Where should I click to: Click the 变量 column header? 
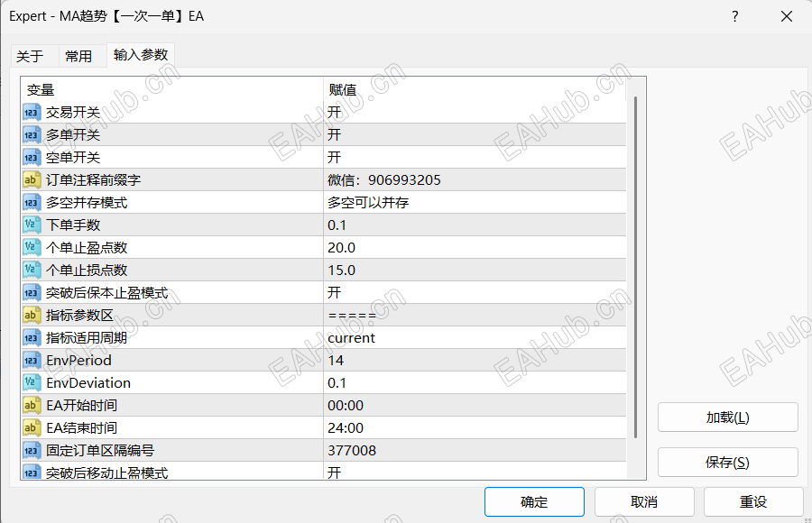(x=172, y=89)
